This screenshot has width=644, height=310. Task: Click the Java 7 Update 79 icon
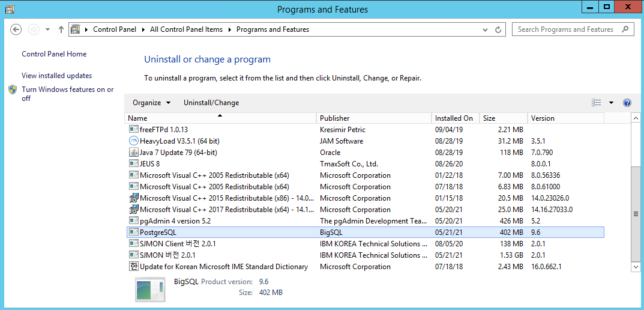134,153
